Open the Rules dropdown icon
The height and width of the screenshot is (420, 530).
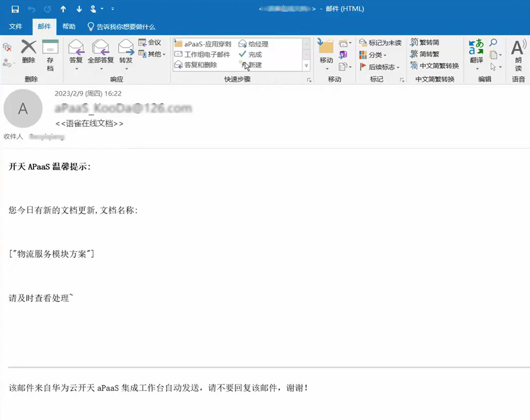(345, 43)
